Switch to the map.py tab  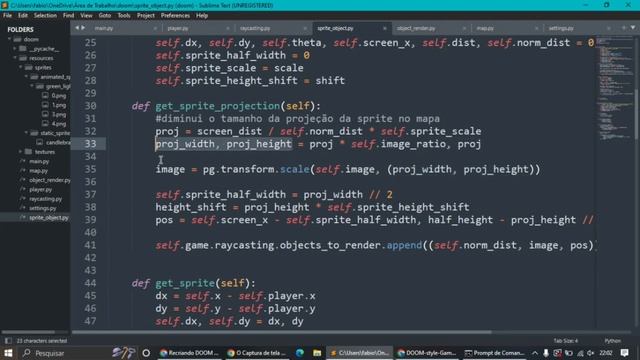(x=485, y=28)
